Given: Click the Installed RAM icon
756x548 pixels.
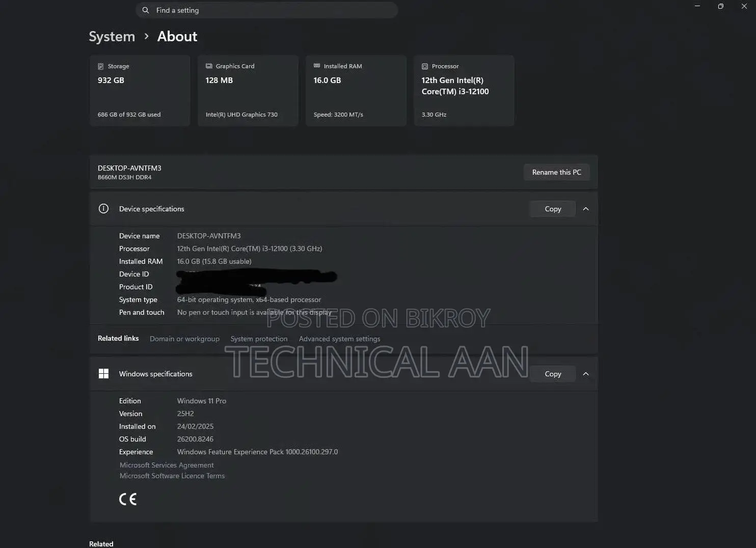Looking at the screenshot, I should tap(317, 66).
